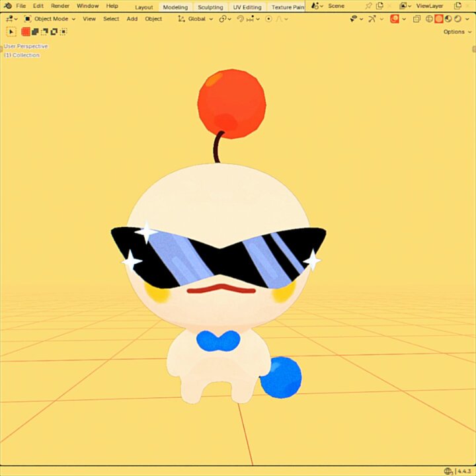Expand the gizmo options dropdown arrow
The height and width of the screenshot is (476, 476).
[x=381, y=19]
